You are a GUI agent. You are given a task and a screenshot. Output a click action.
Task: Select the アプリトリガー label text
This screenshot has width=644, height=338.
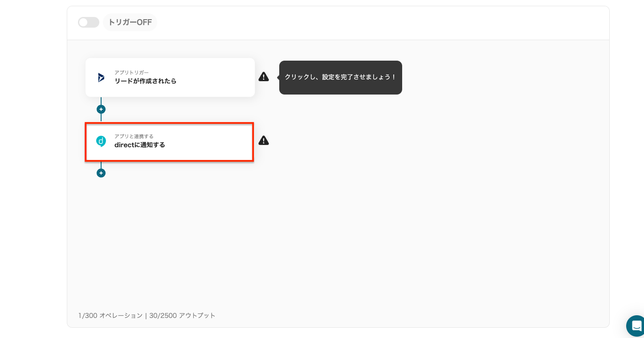131,72
